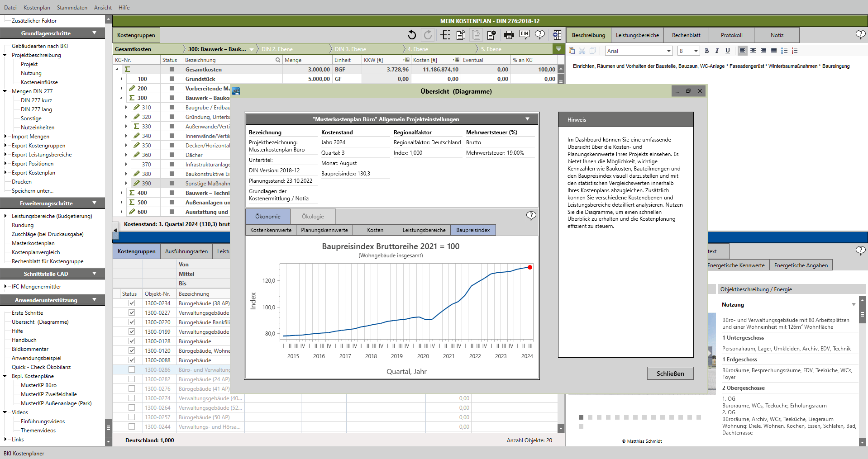This screenshot has width=868, height=459.
Task: Open the font size 8 dropdown
Action: click(696, 51)
